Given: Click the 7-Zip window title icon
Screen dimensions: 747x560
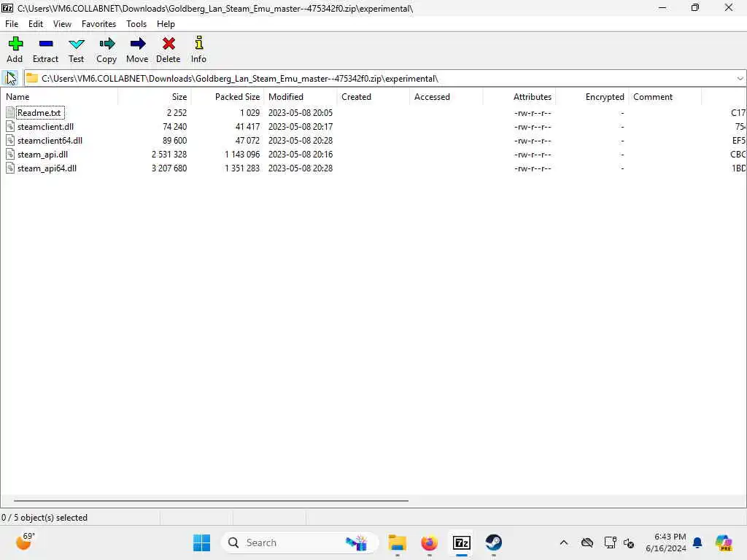Looking at the screenshot, I should point(7,8).
